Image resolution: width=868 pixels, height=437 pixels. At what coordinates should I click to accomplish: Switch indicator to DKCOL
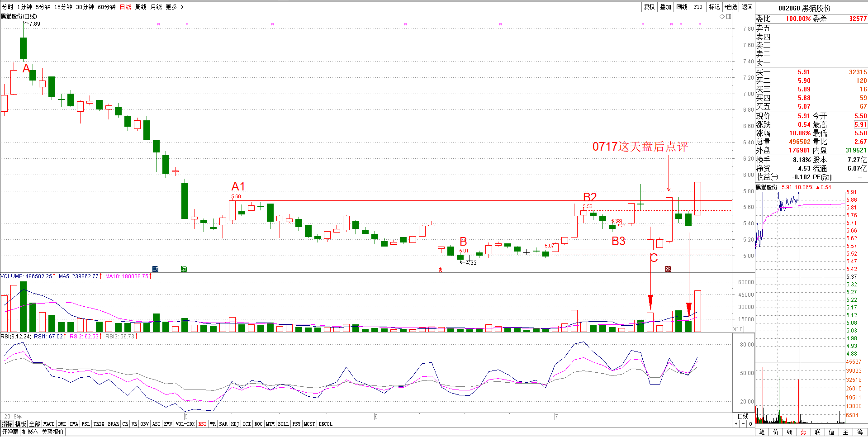[x=326, y=424]
